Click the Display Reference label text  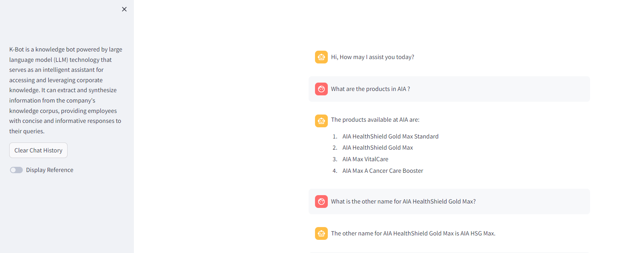(x=50, y=170)
